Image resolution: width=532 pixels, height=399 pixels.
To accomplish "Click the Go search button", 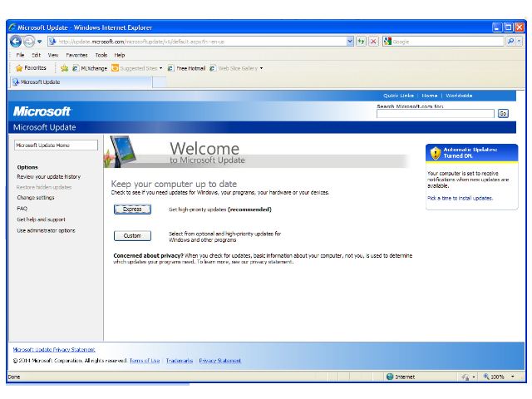I will 503,114.
